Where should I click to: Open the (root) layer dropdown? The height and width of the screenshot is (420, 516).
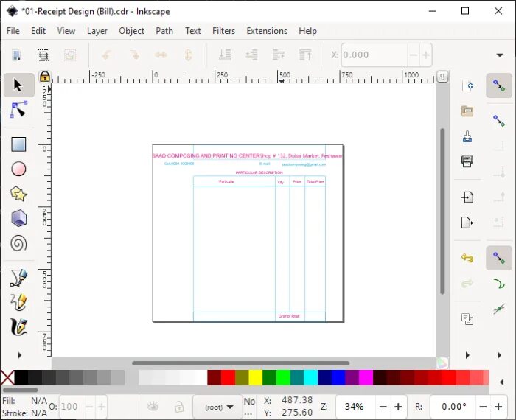pos(218,407)
